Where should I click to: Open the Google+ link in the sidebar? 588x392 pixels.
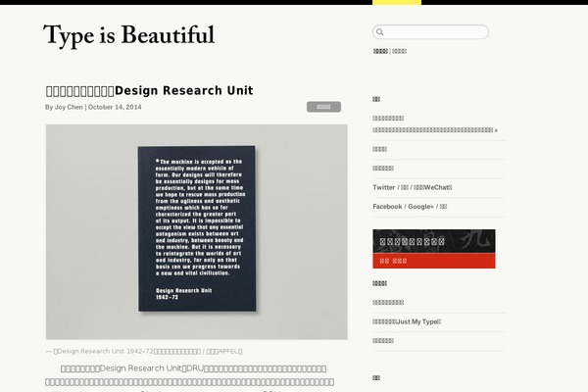click(x=420, y=207)
